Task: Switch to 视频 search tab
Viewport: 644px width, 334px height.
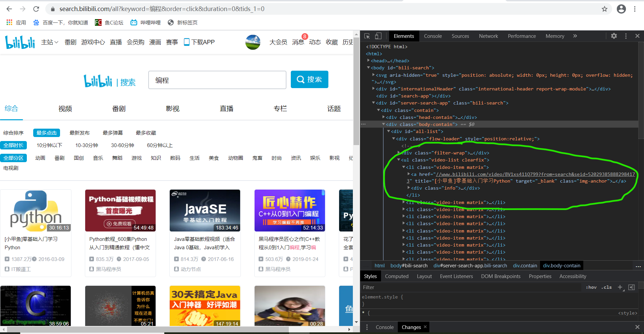Action: pyautogui.click(x=65, y=109)
